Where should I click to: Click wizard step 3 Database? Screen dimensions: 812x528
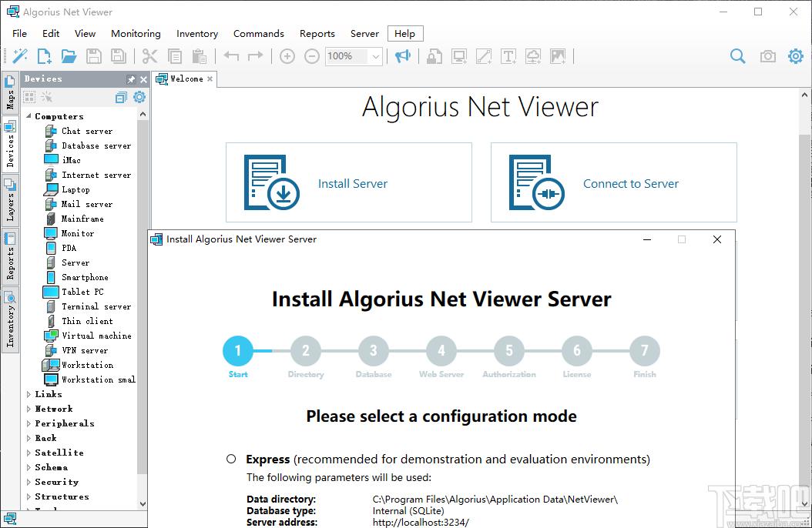coord(374,351)
